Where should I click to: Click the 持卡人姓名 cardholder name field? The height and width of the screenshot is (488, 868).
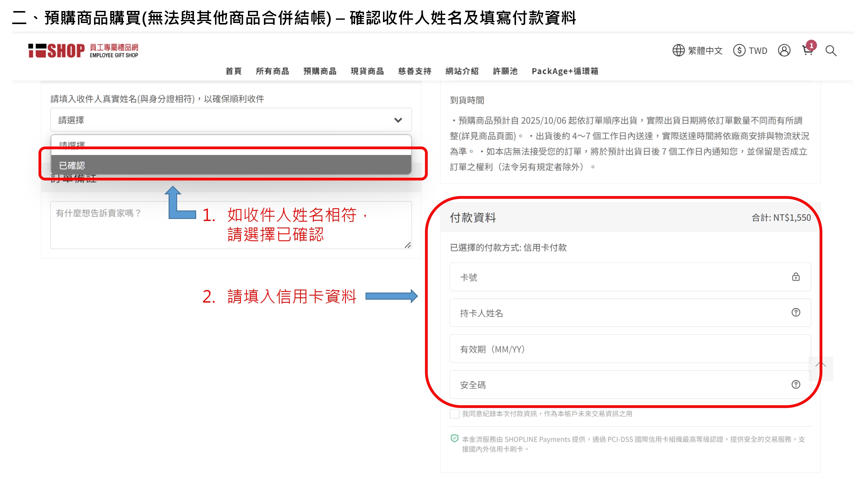pyautogui.click(x=630, y=313)
